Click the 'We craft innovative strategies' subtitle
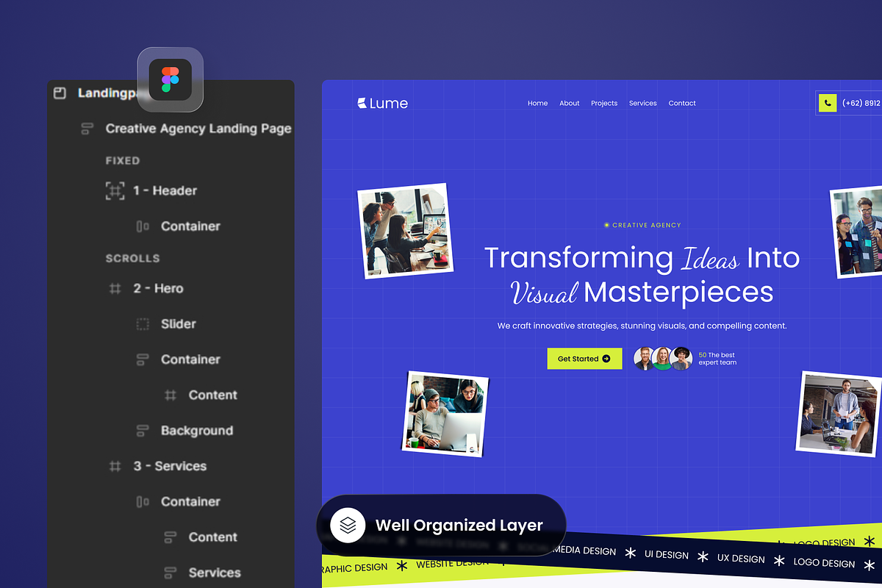882x588 pixels. tap(642, 326)
